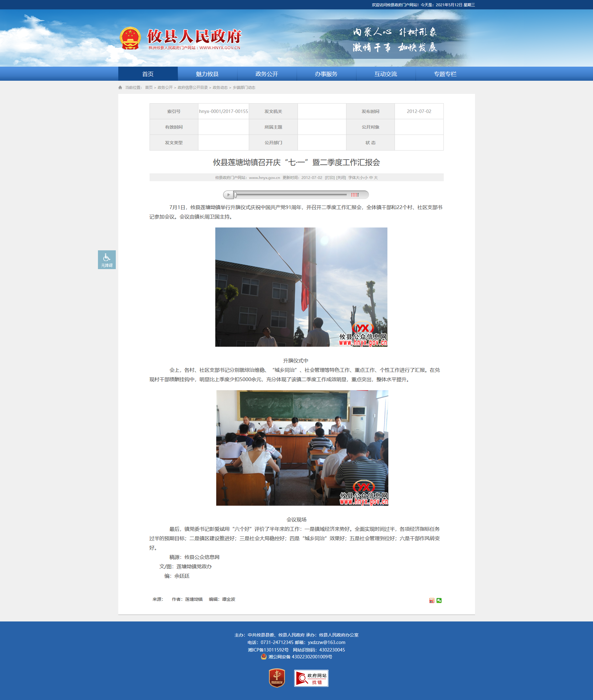
Task: Click the audio progress slider track
Action: coord(291,195)
